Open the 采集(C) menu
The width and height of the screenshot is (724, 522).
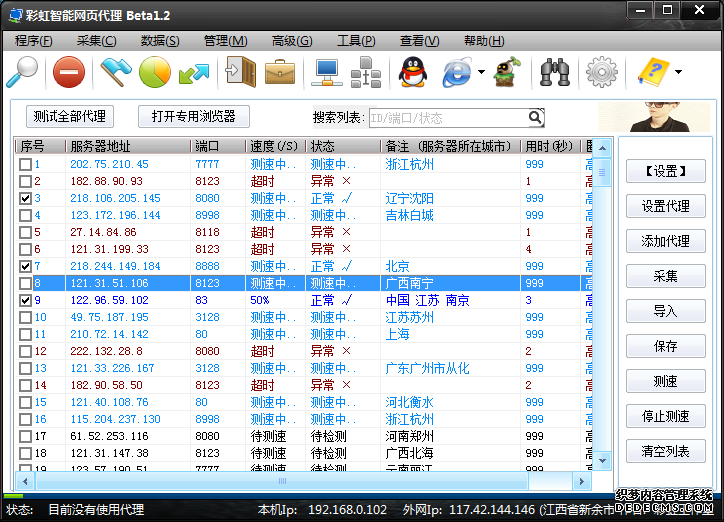coord(97,41)
